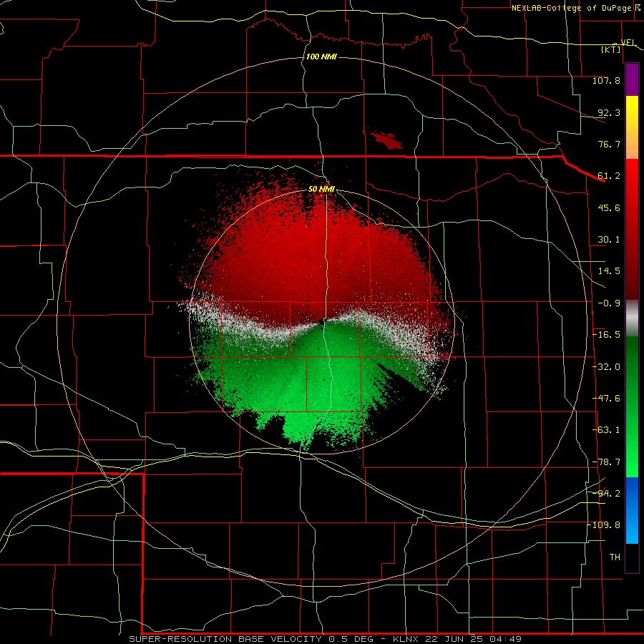
Task: Click the TH label near the scale bottom
Action: point(615,557)
